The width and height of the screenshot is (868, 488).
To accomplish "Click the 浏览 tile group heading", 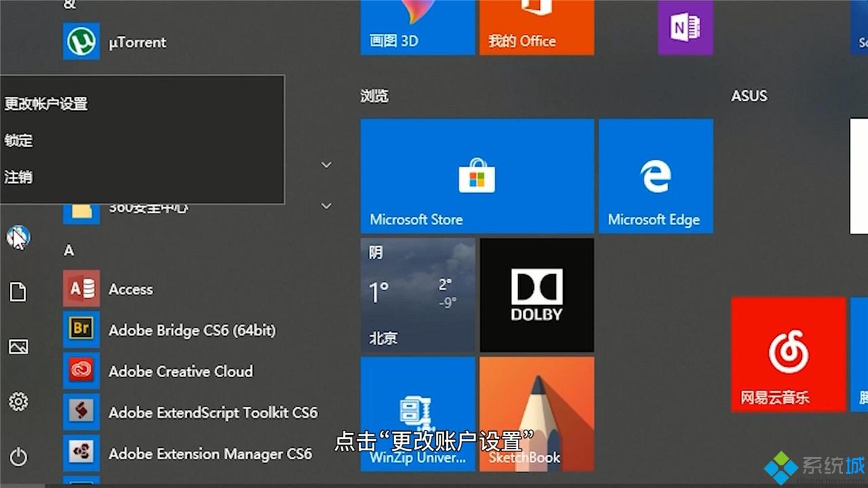I will pyautogui.click(x=374, y=96).
